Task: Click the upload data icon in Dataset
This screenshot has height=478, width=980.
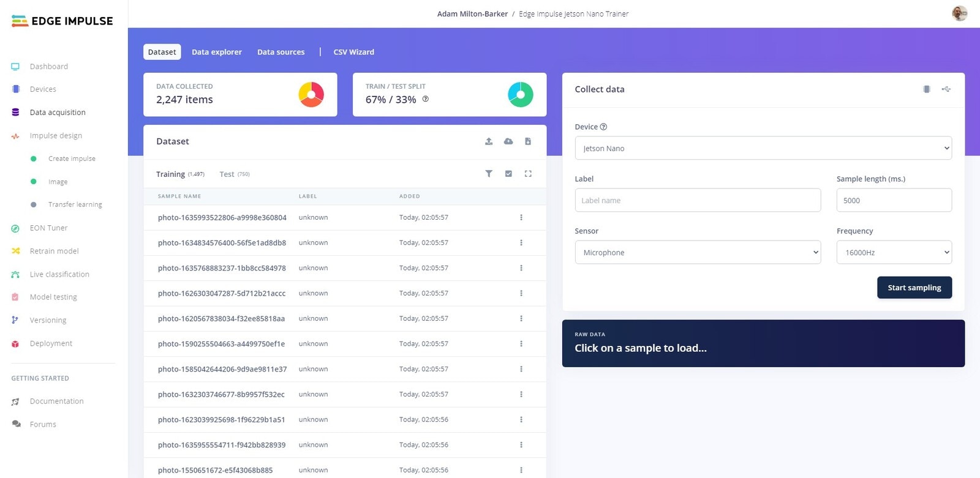Action: pyautogui.click(x=489, y=141)
